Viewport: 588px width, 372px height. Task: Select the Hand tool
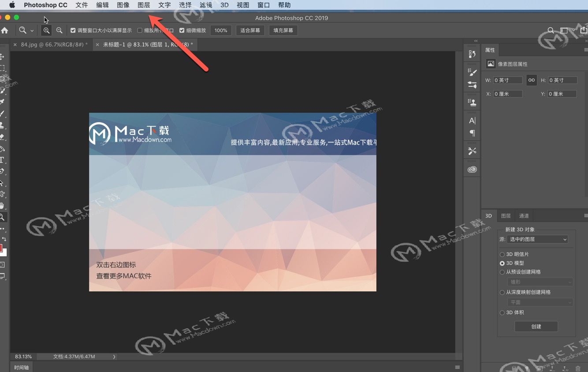2,206
